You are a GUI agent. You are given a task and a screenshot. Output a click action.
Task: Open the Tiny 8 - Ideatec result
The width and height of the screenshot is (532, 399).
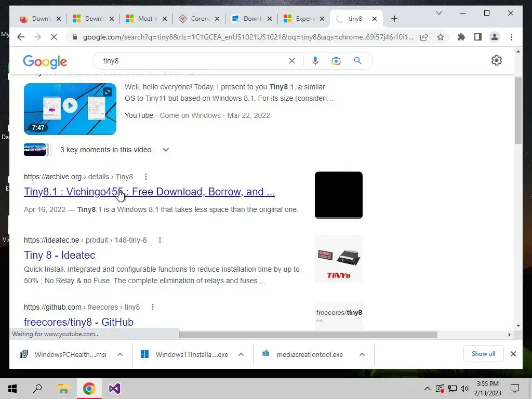(x=59, y=255)
